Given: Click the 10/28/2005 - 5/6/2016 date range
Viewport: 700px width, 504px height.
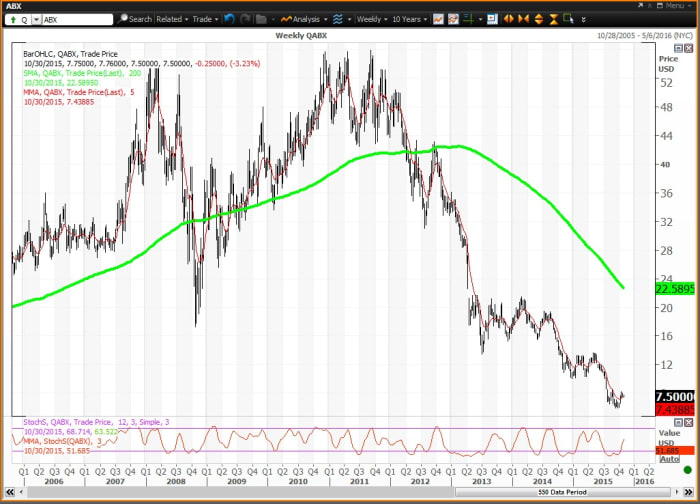Looking at the screenshot, I should pyautogui.click(x=645, y=36).
